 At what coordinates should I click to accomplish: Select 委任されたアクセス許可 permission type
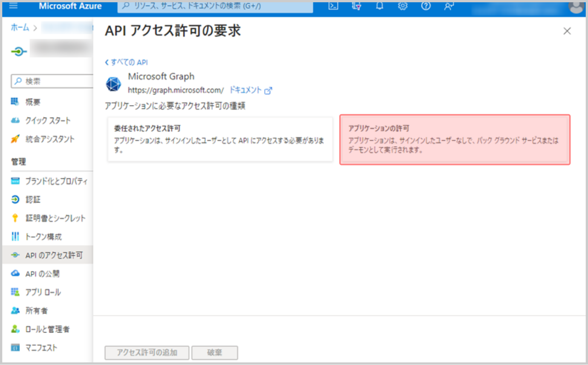pyautogui.click(x=220, y=139)
